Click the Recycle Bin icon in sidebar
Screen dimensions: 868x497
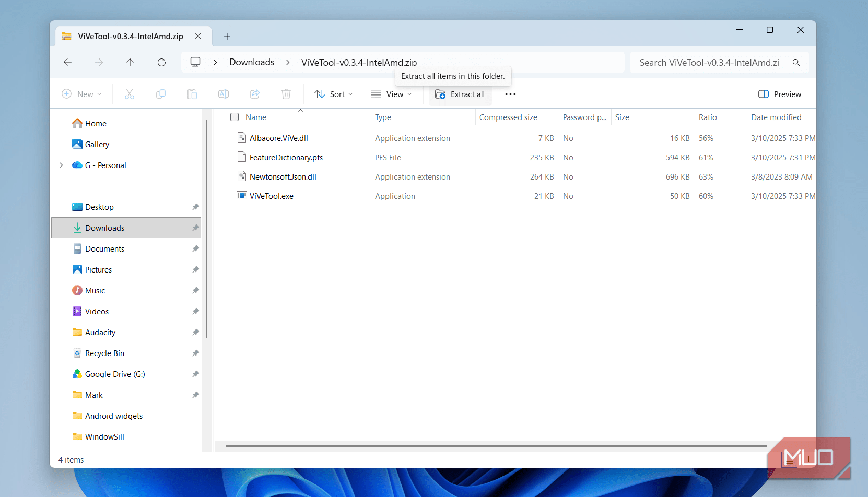point(77,353)
